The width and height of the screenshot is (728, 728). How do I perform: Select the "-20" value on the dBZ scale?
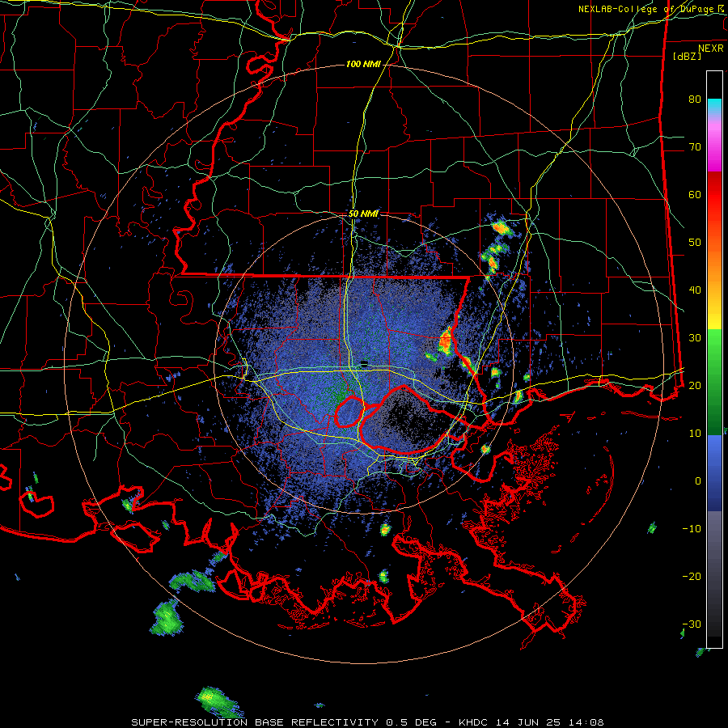click(692, 576)
